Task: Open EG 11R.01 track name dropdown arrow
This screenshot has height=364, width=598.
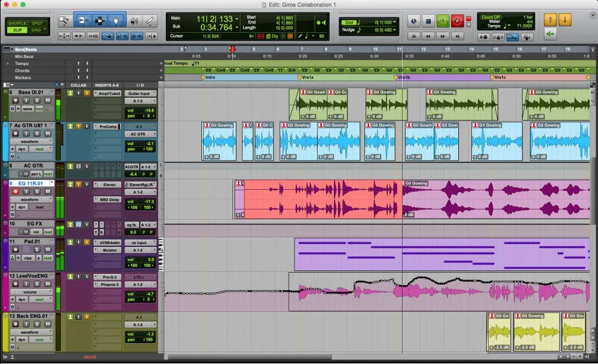Action: pyautogui.click(x=52, y=184)
